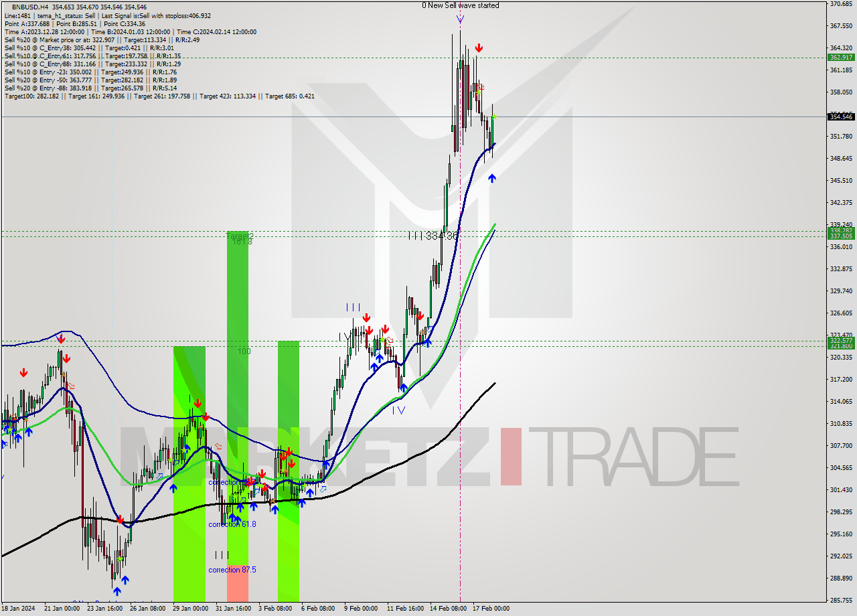The width and height of the screenshot is (857, 616).
Task: Click the "17 Feb 00:00" date axis label
Action: [x=491, y=609]
